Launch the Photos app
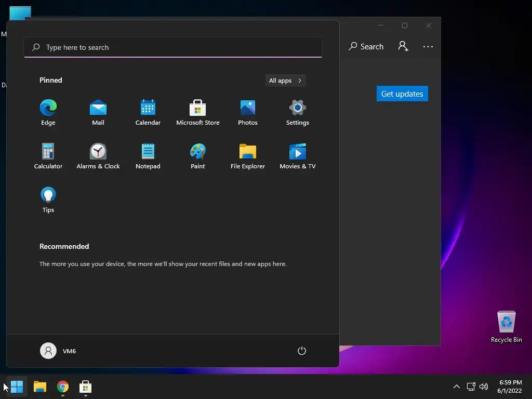Image resolution: width=532 pixels, height=399 pixels. [248, 113]
